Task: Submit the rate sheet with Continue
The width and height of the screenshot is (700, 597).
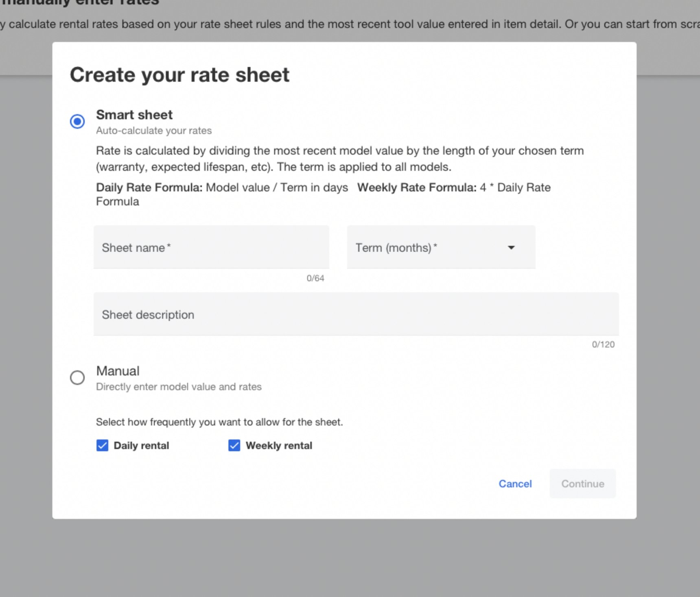Action: [x=582, y=484]
